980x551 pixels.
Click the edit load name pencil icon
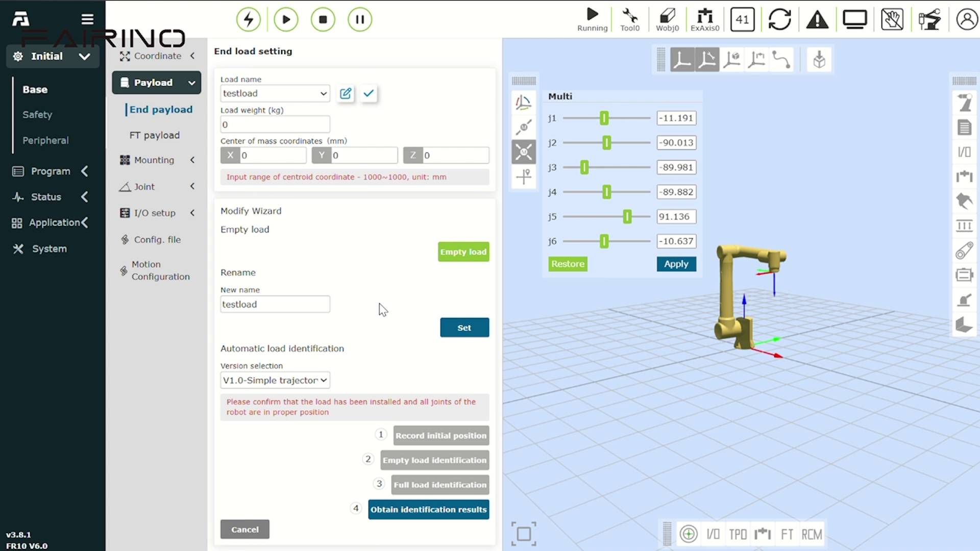[x=346, y=93]
